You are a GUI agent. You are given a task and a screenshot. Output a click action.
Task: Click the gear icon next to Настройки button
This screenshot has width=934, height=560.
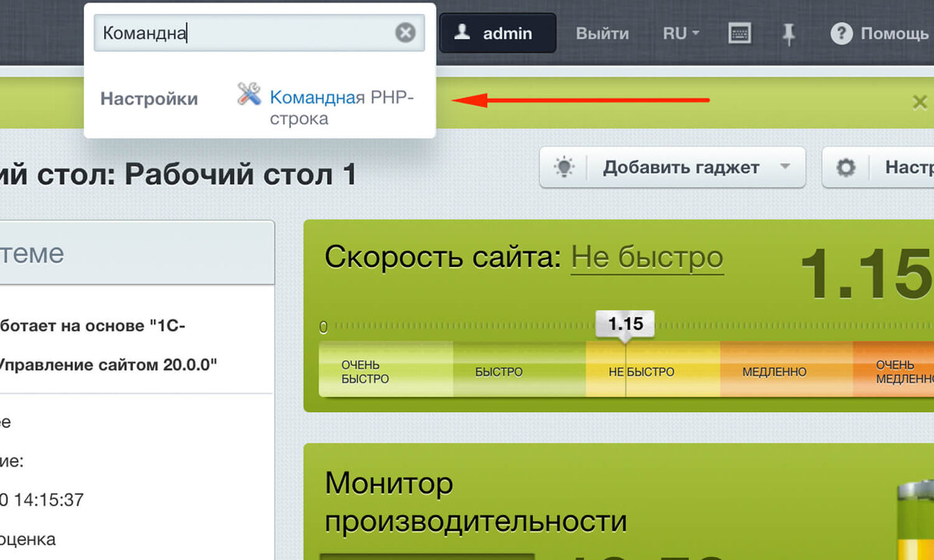(845, 166)
